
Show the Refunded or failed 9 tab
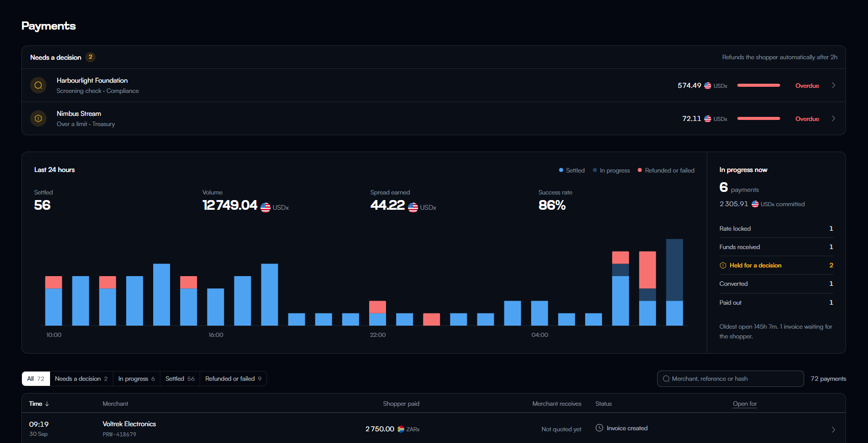[x=233, y=379]
